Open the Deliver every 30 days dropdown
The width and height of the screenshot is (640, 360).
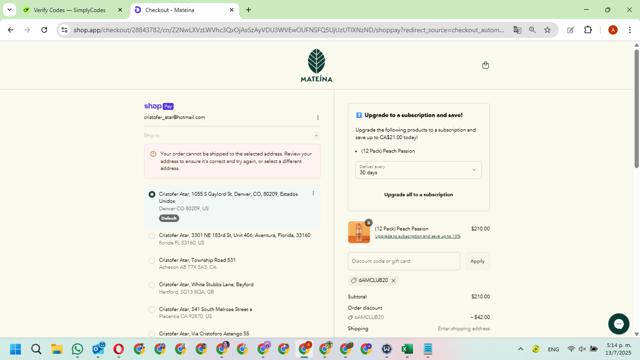pyautogui.click(x=418, y=170)
